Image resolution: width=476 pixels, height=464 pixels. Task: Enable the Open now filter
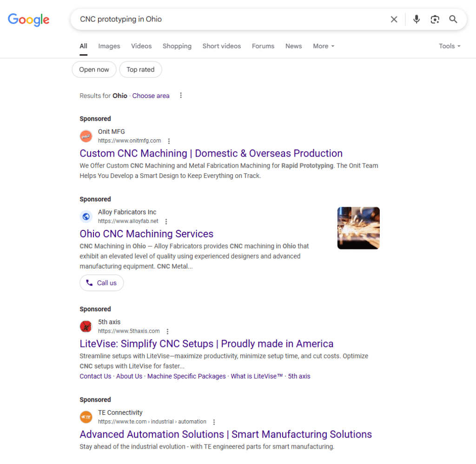[x=94, y=69]
